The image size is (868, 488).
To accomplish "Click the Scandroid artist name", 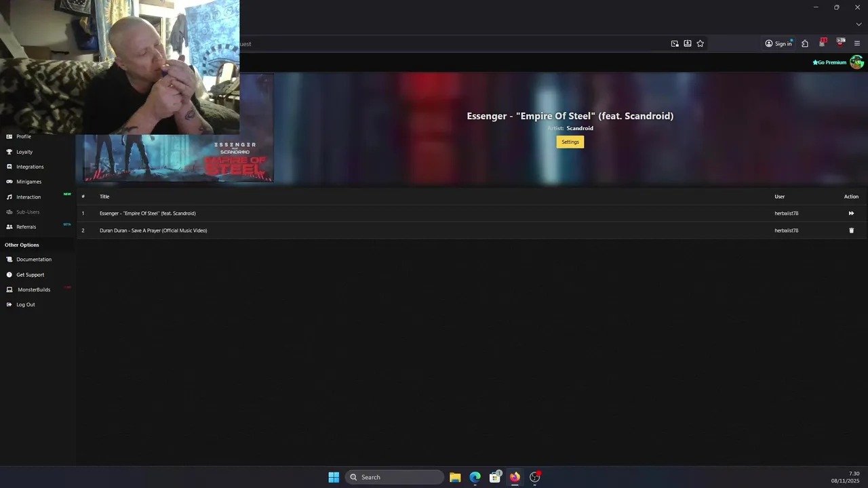I will 580,128.
